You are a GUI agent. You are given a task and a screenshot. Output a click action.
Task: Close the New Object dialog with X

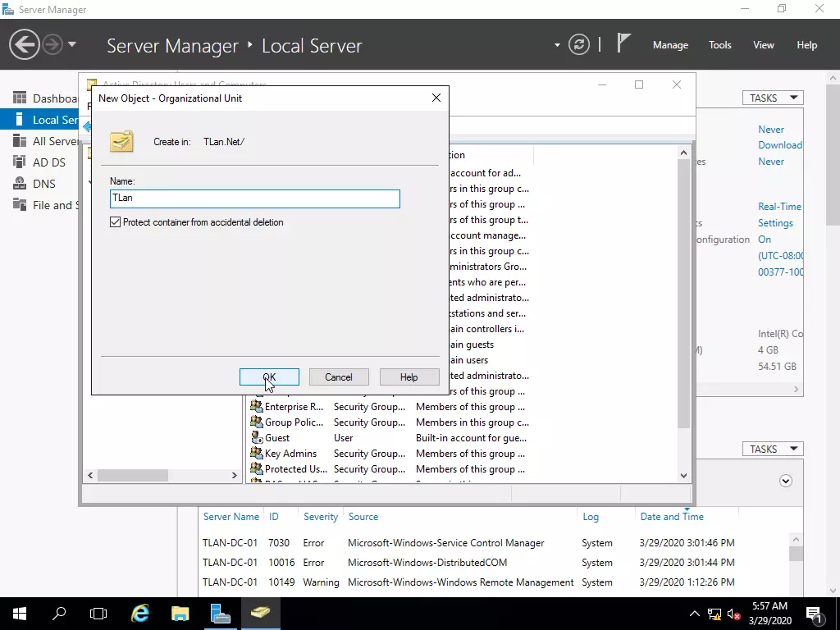pyautogui.click(x=436, y=98)
